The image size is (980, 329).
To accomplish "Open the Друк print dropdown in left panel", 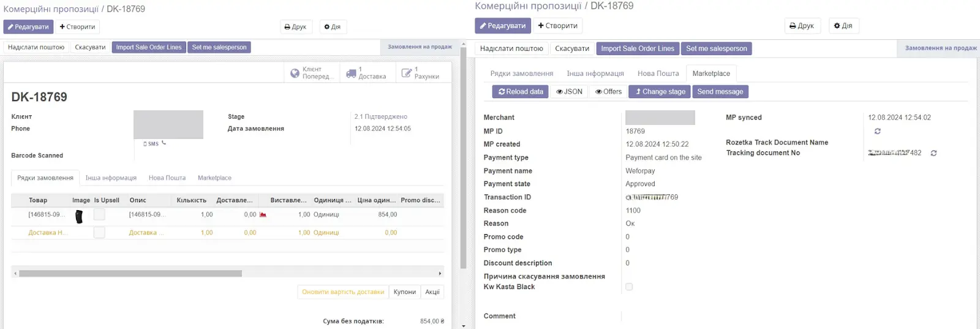I will click(x=296, y=27).
